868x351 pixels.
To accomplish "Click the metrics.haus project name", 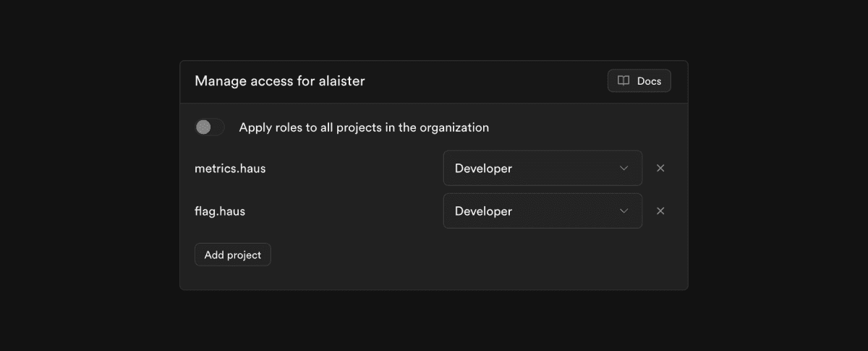I will (230, 169).
